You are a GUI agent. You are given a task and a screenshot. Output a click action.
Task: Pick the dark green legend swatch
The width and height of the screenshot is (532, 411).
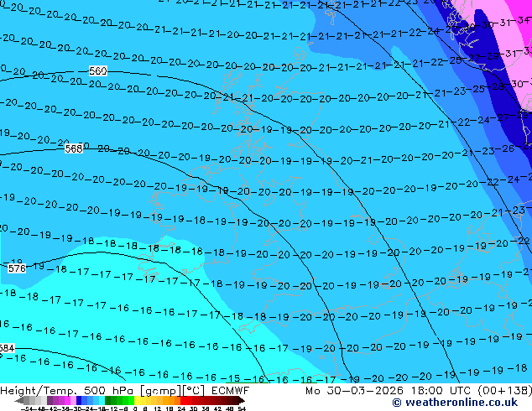(x=108, y=401)
